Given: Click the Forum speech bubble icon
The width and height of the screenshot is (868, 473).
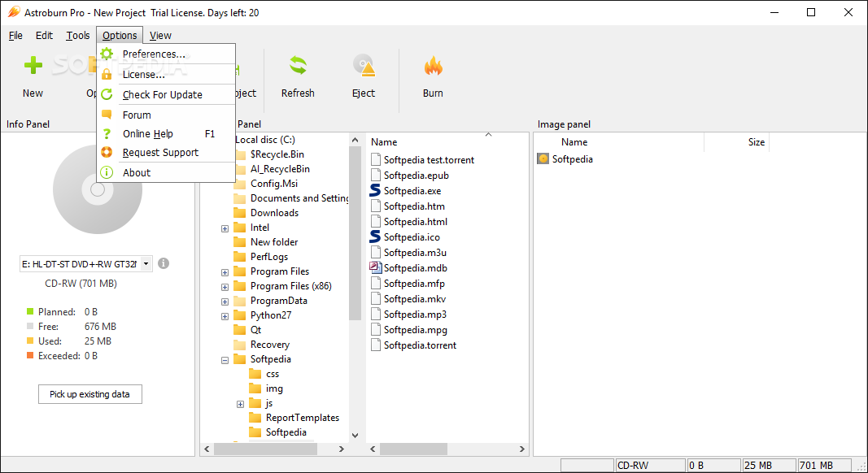Looking at the screenshot, I should coord(107,115).
